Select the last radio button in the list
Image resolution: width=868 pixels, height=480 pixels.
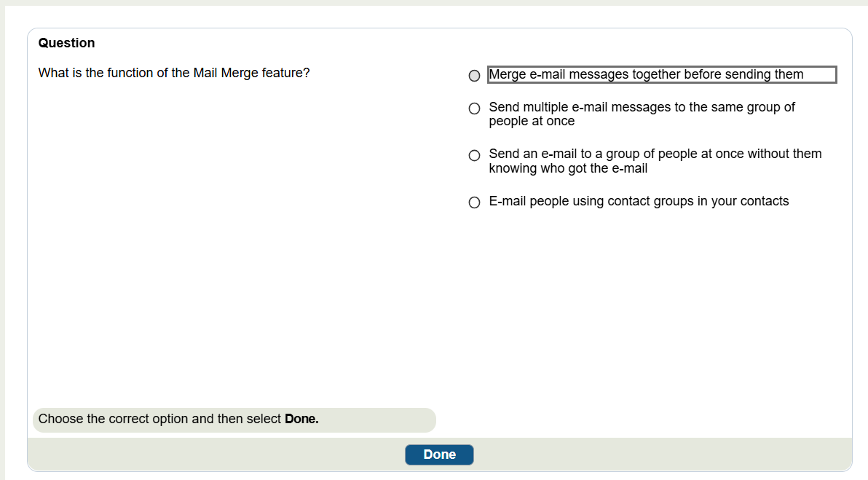pyautogui.click(x=474, y=202)
